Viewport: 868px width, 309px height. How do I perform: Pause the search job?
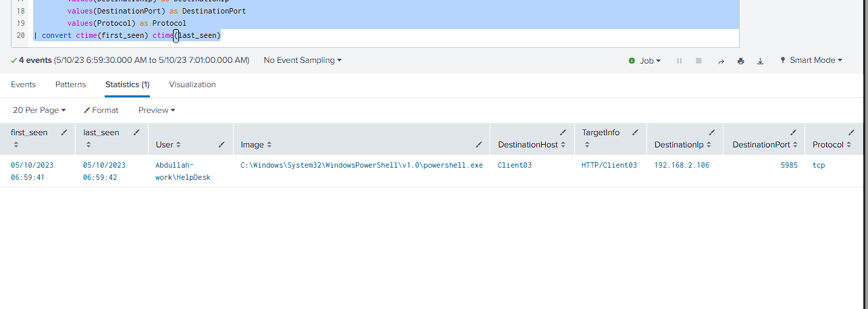pos(679,61)
